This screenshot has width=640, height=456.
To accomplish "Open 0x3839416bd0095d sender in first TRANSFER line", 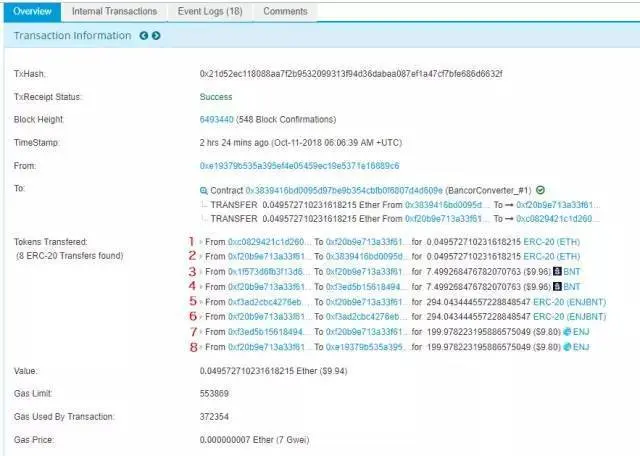I will tap(446, 205).
